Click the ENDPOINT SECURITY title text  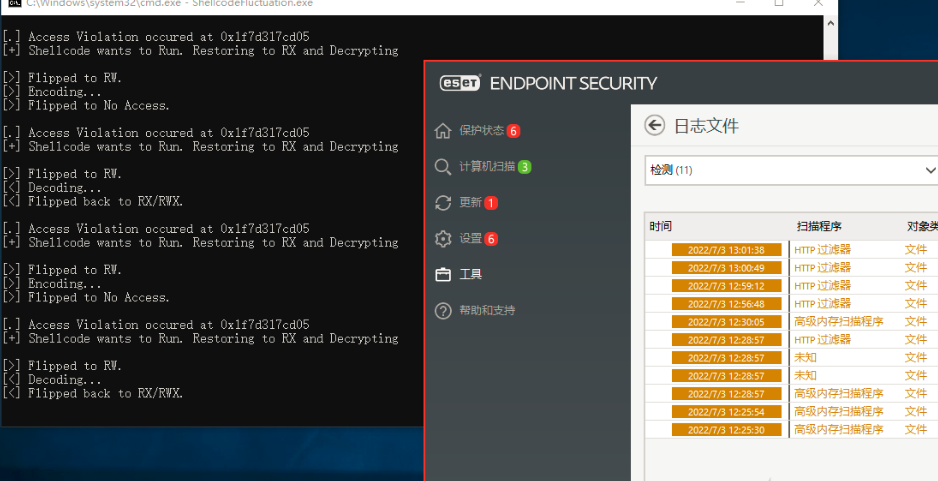(573, 83)
